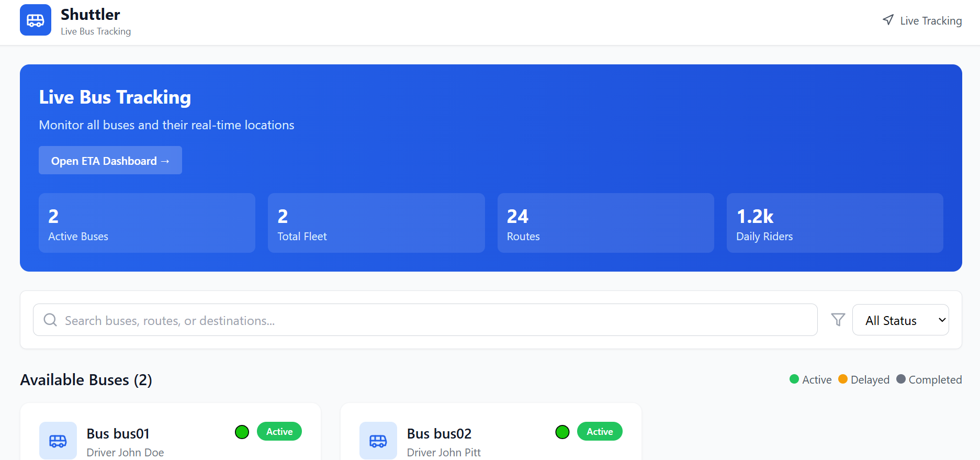
Task: Focus the search buses input field
Action: pos(425,320)
